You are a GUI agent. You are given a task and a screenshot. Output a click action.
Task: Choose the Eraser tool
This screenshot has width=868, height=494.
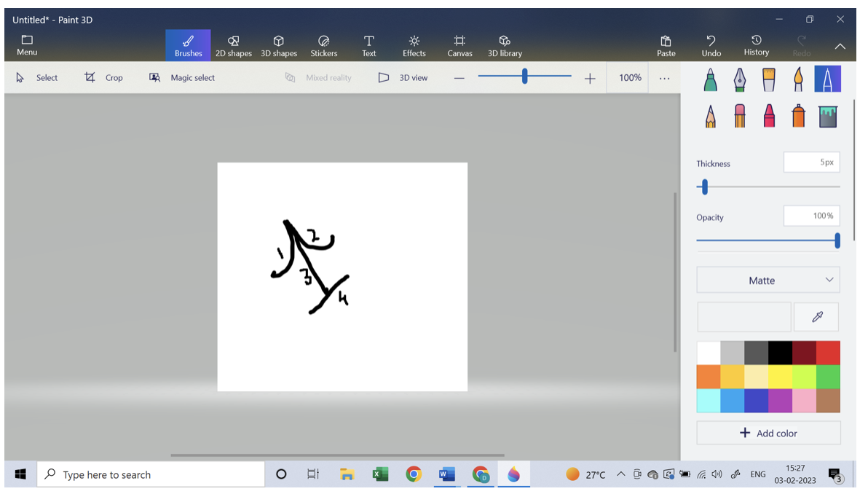point(740,116)
